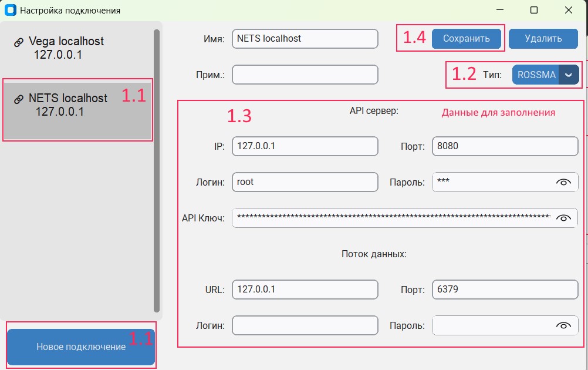
Task: Create connection with Новое подключение
Action: (81, 347)
